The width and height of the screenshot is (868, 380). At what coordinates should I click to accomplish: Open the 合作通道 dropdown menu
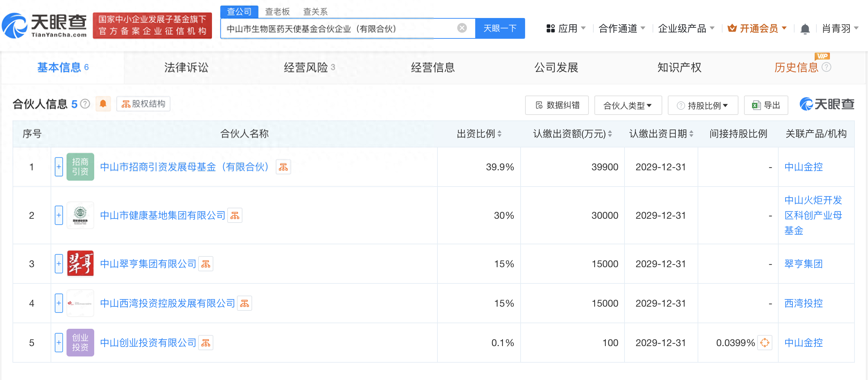pos(622,28)
